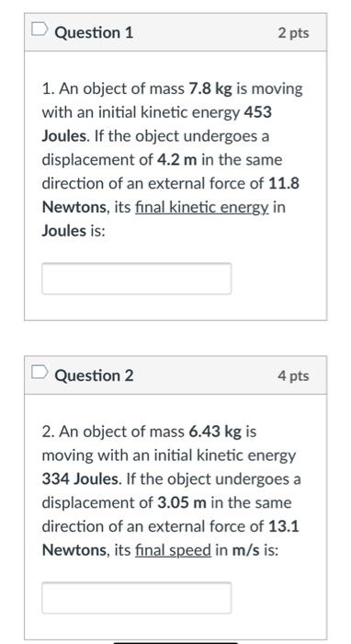Tap the home indicator bar at bottom
The height and width of the screenshot is (644, 351).
click(175, 643)
